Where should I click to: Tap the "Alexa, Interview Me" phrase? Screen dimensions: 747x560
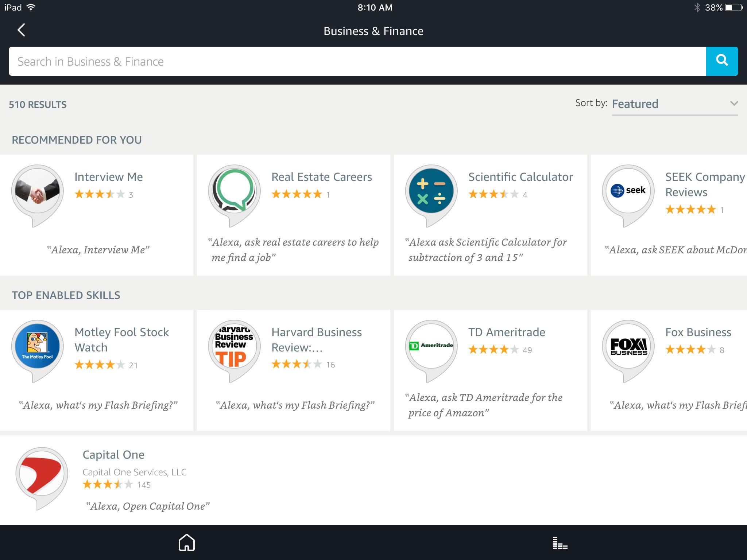click(x=98, y=250)
